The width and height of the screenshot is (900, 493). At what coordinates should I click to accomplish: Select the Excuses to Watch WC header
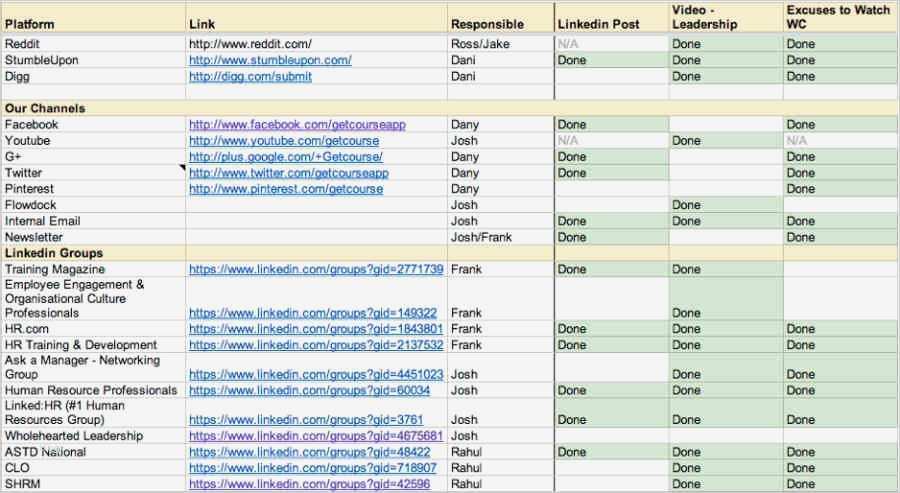coord(840,17)
